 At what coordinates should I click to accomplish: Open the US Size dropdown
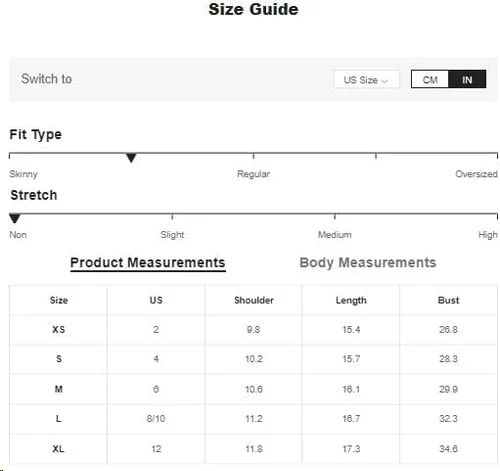(366, 80)
